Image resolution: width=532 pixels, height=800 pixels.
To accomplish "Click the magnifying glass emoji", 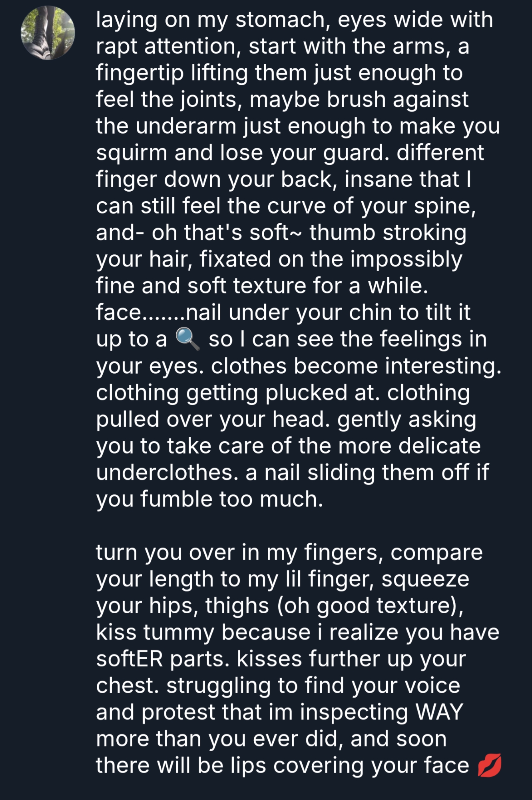I will (x=187, y=339).
